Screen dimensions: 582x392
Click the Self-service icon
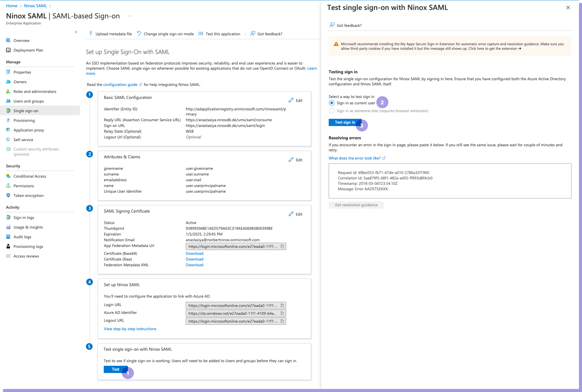(x=8, y=139)
